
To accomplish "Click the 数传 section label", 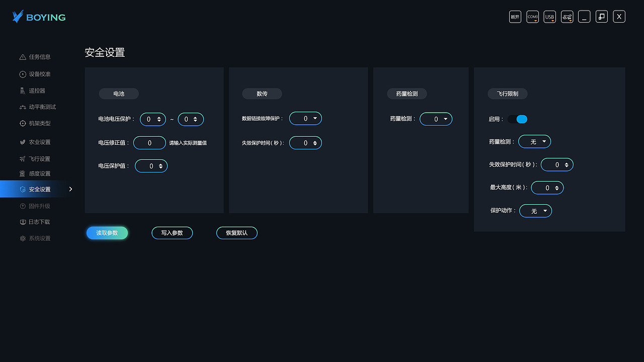I will click(262, 94).
